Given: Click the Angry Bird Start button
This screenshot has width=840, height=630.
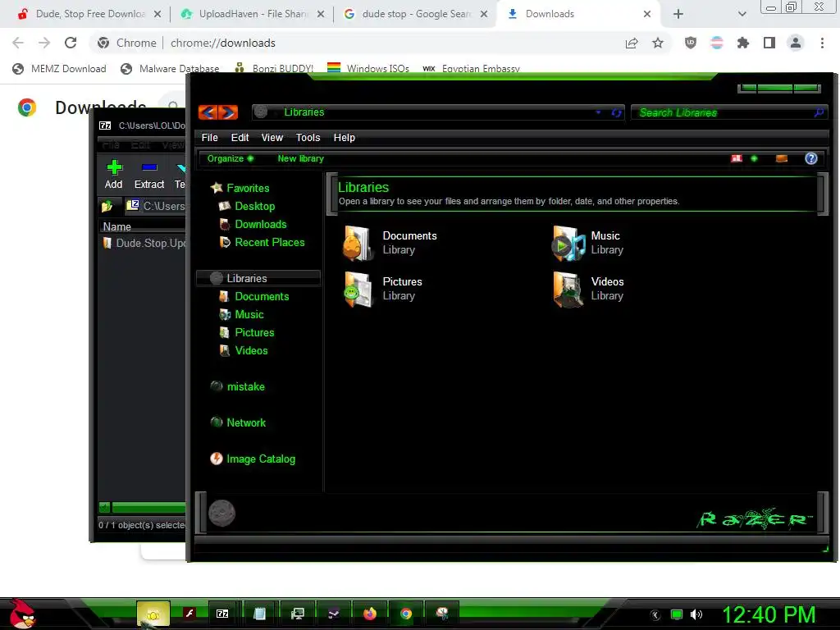Looking at the screenshot, I should click(22, 614).
